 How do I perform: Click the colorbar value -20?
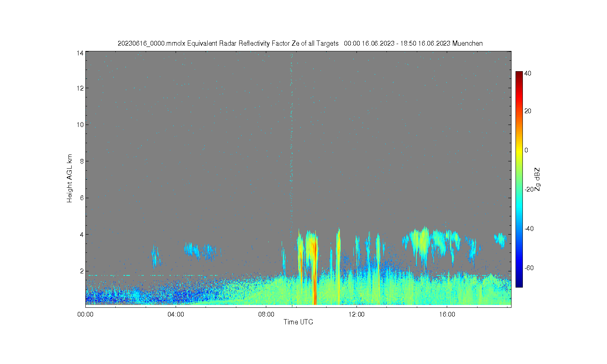coord(529,189)
